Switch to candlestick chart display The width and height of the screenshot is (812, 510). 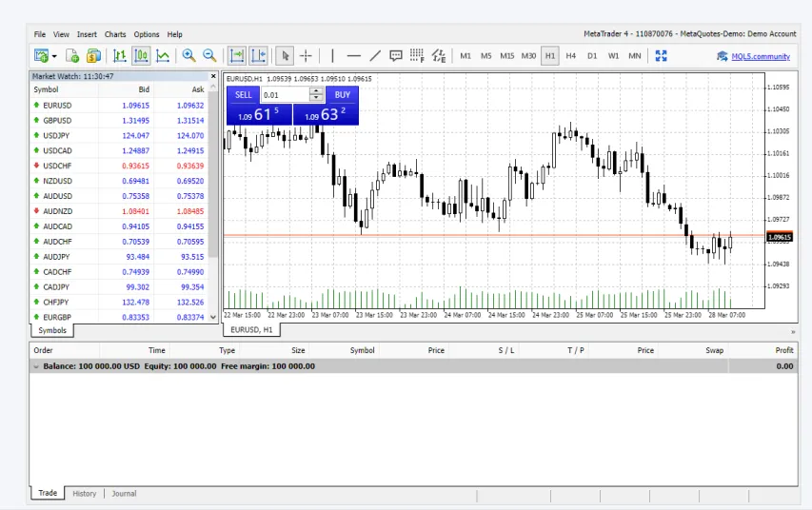(141, 56)
